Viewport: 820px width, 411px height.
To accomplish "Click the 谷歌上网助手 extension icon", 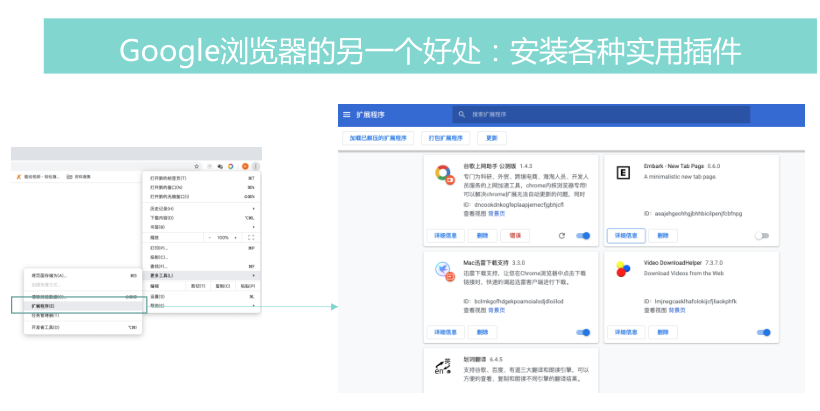I will pos(444,175).
